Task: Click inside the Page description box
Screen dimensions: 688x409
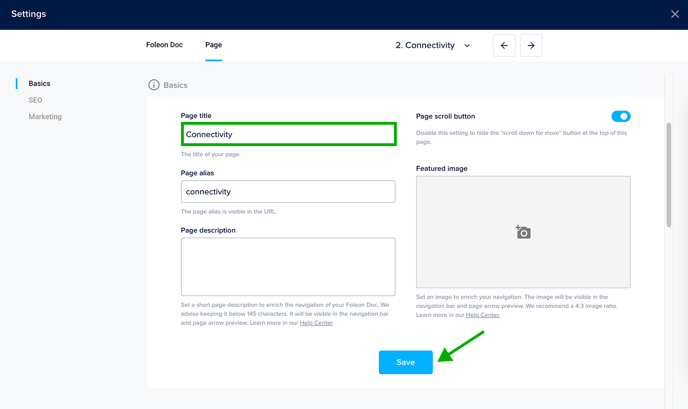Action: click(x=288, y=266)
